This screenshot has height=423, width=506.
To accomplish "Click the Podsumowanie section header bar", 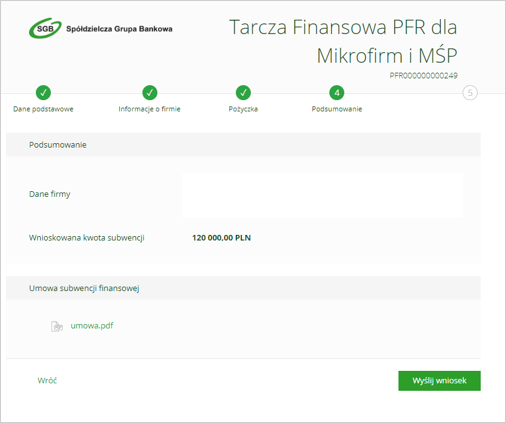I will pyautogui.click(x=243, y=145).
